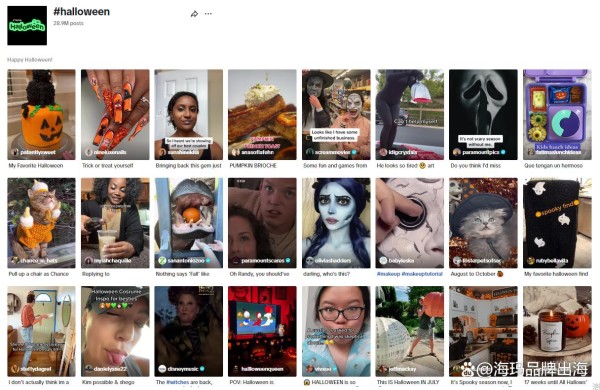The image size is (600, 390).
Task: Click paramountscares profile avatar icon
Action: pos(235,260)
